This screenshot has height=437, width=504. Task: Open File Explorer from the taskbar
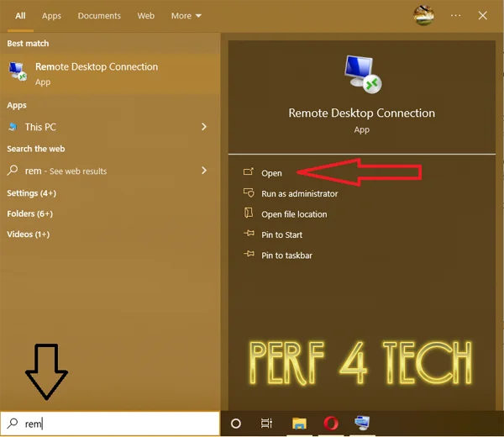pyautogui.click(x=299, y=424)
